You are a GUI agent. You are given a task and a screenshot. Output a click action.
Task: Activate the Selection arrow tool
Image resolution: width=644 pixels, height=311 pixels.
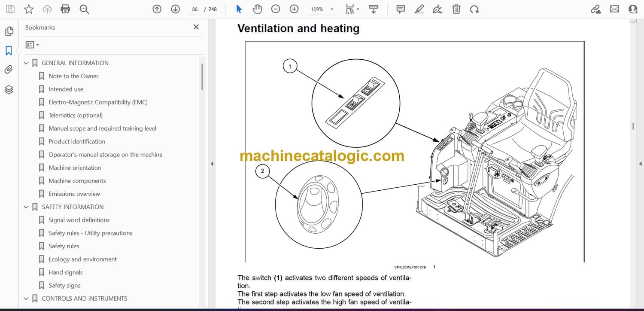coord(239,9)
